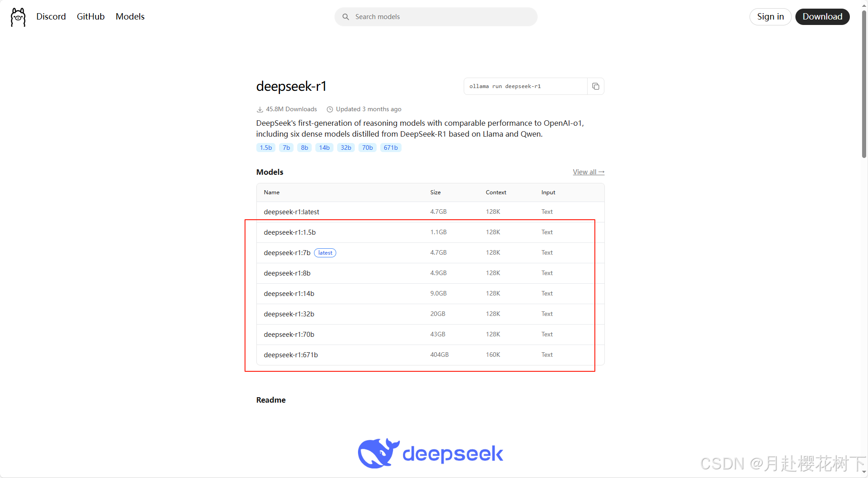The width and height of the screenshot is (868, 478).
Task: Open deepseek-r1:1.5b model row
Action: click(x=430, y=232)
